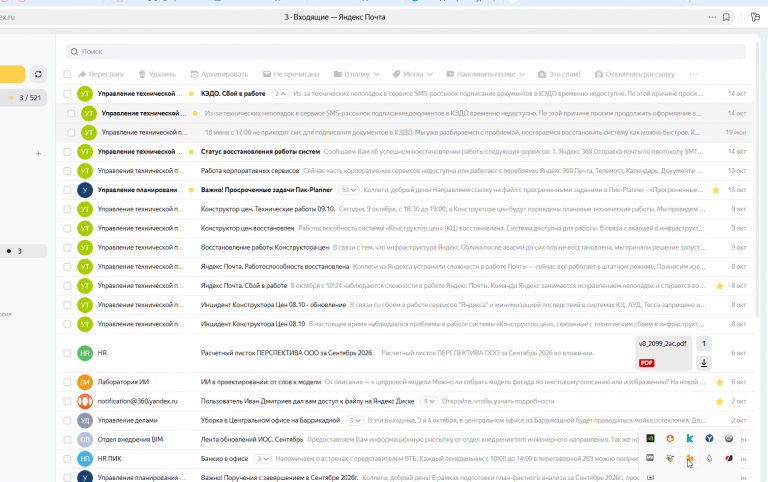768x482 pixels.
Task: Tick checkbox for Расчетный листок HR email
Action: point(67,353)
